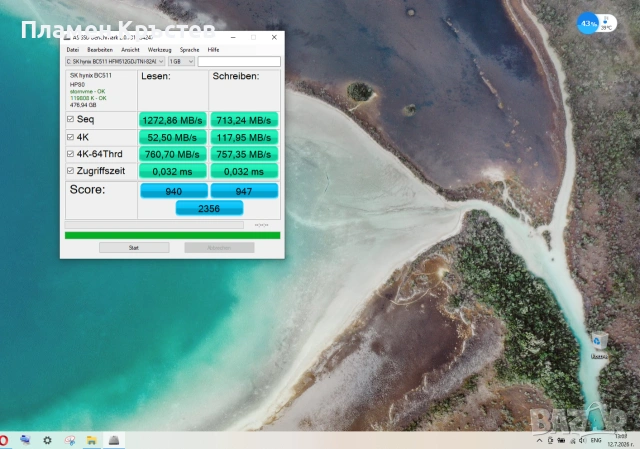The width and height of the screenshot is (640, 449).
Task: Toggle the 4K test checkbox
Action: click(70, 137)
